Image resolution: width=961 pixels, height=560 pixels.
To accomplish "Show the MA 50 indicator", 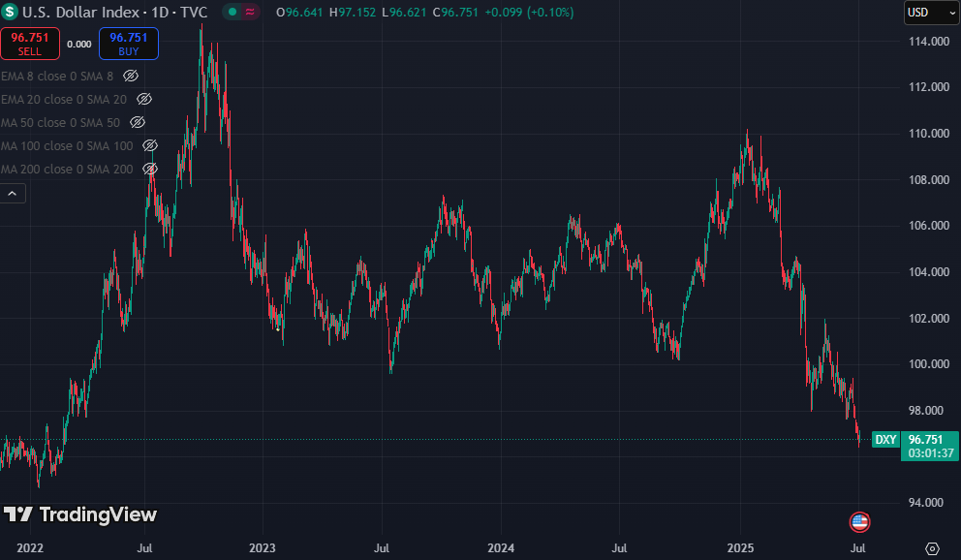I will [138, 122].
